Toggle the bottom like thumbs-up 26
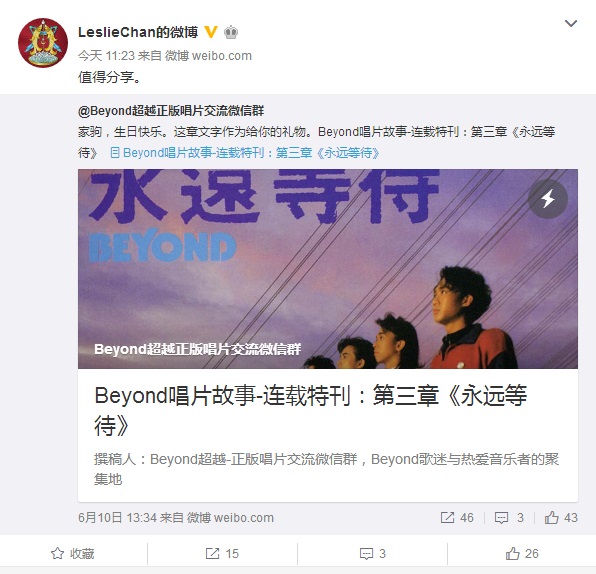Image resolution: width=596 pixels, height=574 pixels. (x=522, y=553)
